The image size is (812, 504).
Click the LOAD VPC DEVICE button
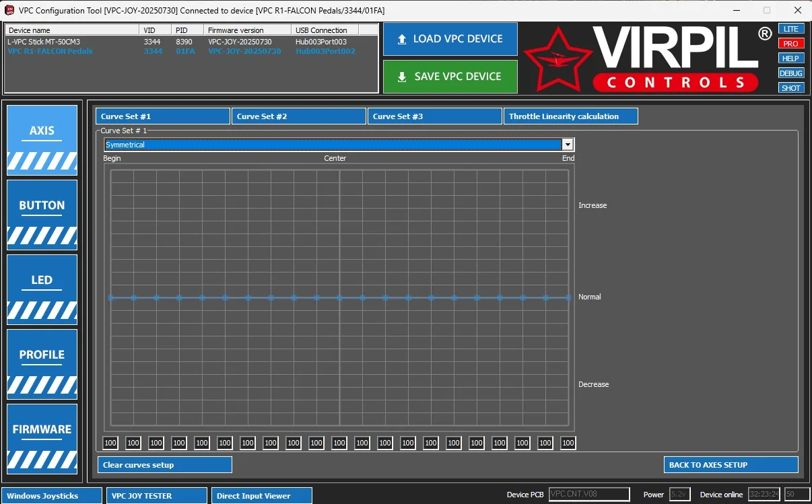click(x=450, y=39)
